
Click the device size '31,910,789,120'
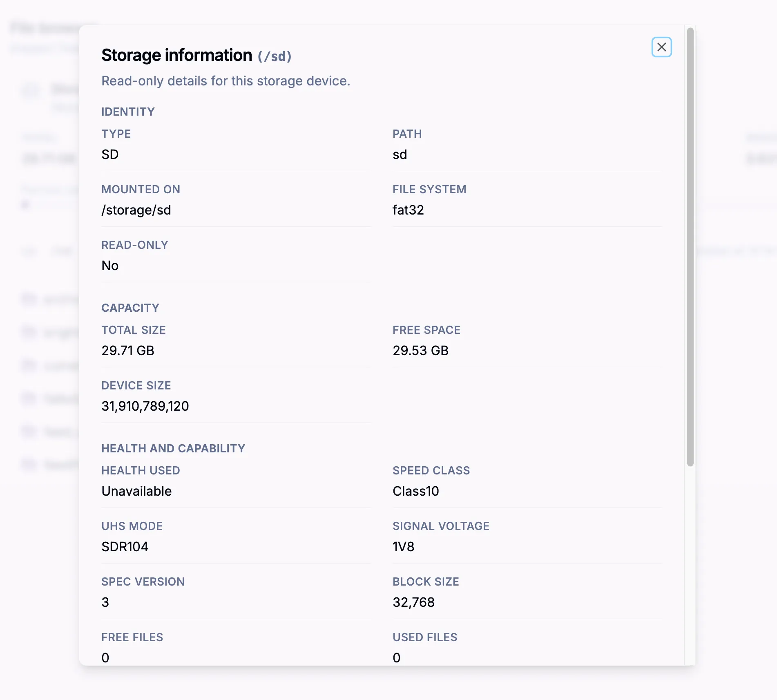(145, 406)
